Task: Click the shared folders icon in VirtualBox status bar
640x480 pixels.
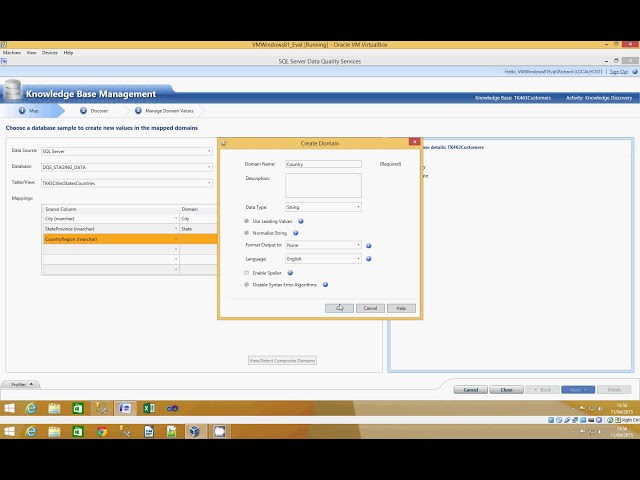Action: point(583,420)
